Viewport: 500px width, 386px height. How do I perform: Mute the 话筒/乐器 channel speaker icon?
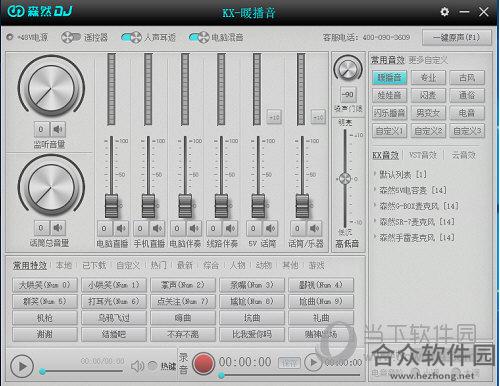[314, 228]
